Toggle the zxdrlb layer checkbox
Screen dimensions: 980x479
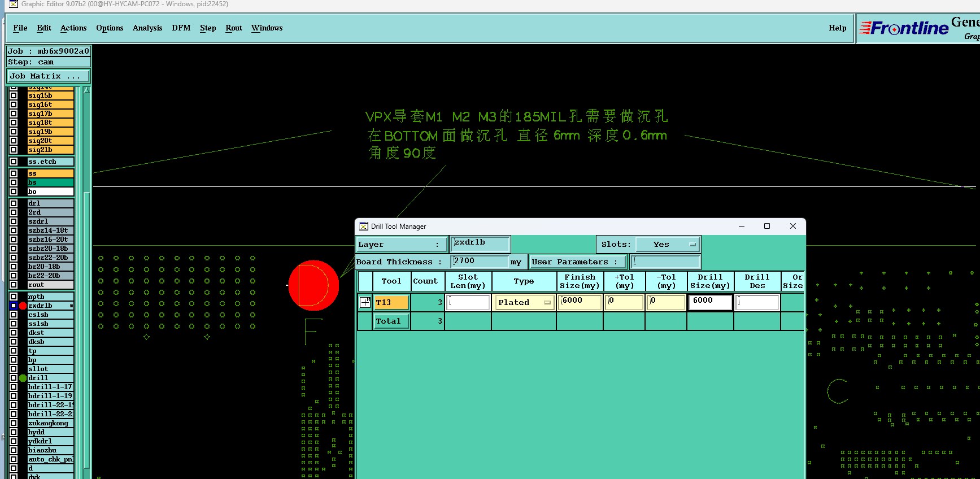(14, 306)
